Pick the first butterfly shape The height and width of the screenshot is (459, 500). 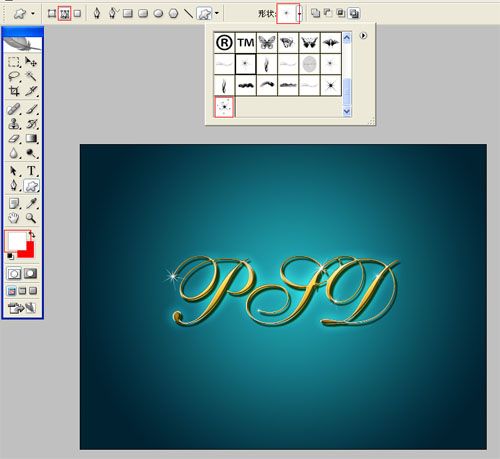[x=267, y=42]
